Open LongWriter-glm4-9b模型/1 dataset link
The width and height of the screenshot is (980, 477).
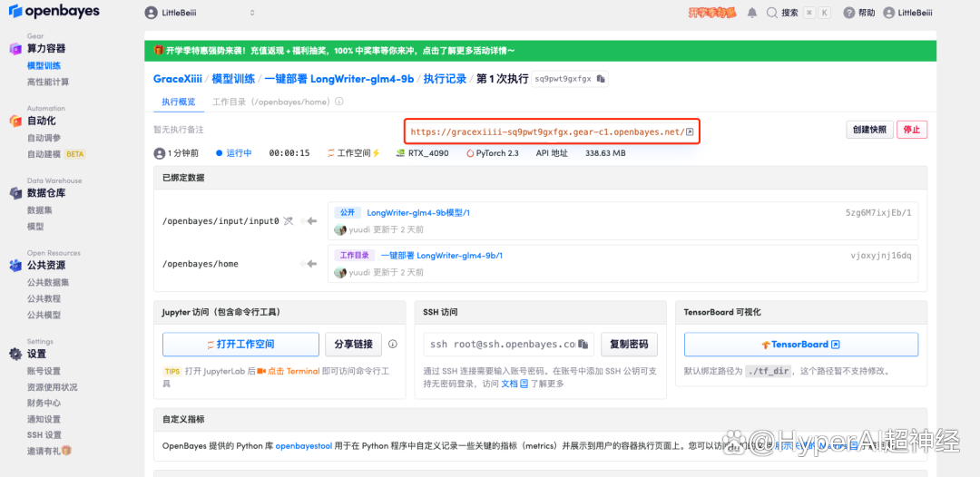coord(418,213)
